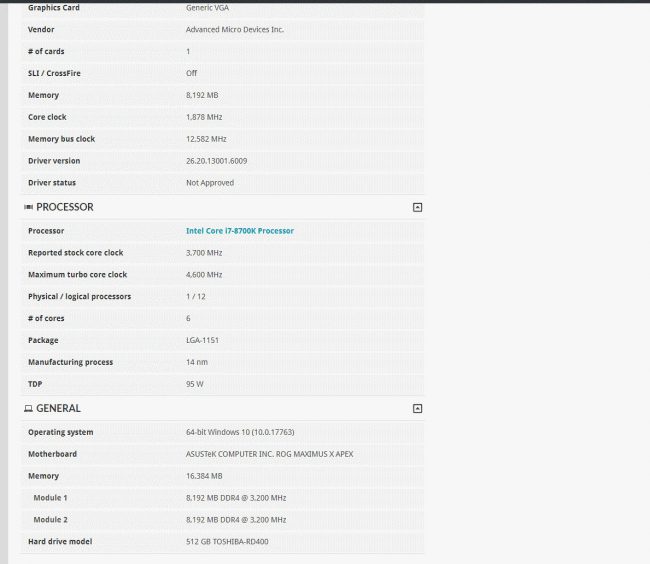
Task: Click the 'Manufacturing process' label
Action: [x=70, y=362]
